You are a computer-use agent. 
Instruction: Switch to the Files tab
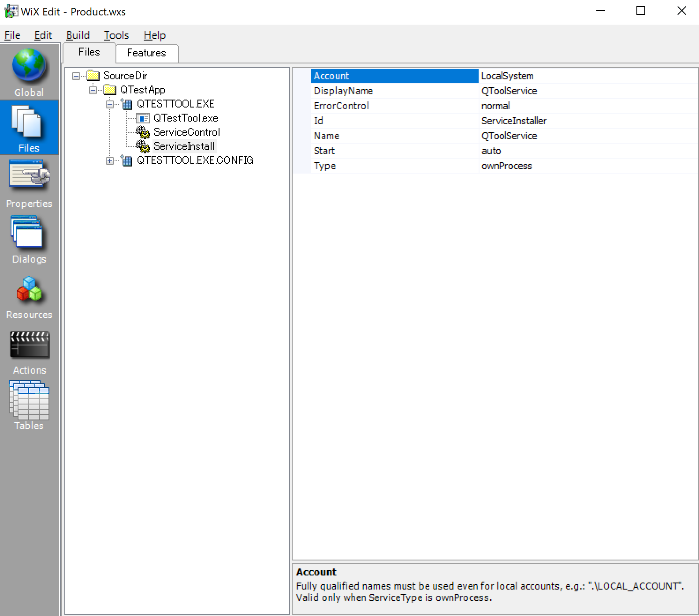click(89, 52)
